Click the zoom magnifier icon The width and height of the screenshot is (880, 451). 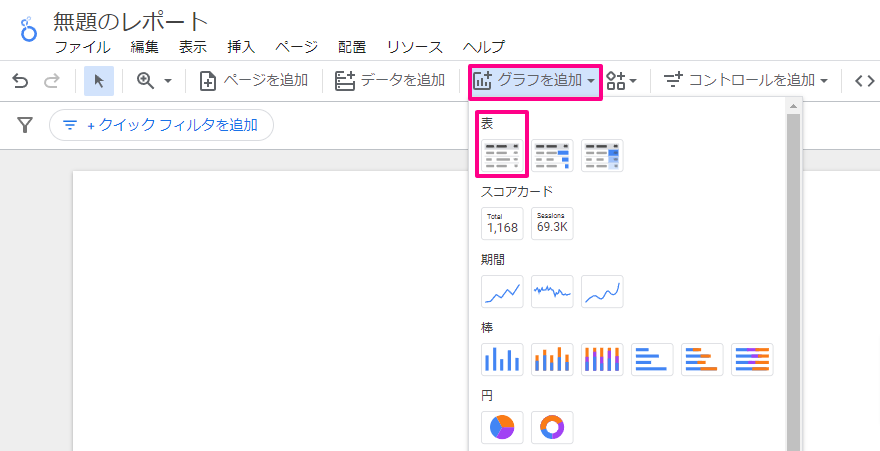coord(146,81)
